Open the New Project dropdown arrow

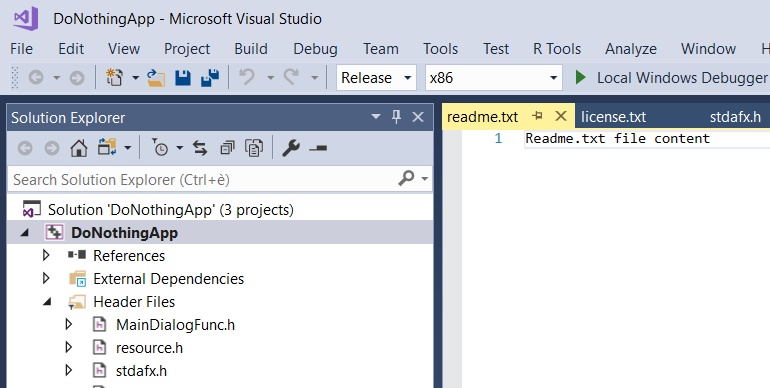pyautogui.click(x=135, y=78)
